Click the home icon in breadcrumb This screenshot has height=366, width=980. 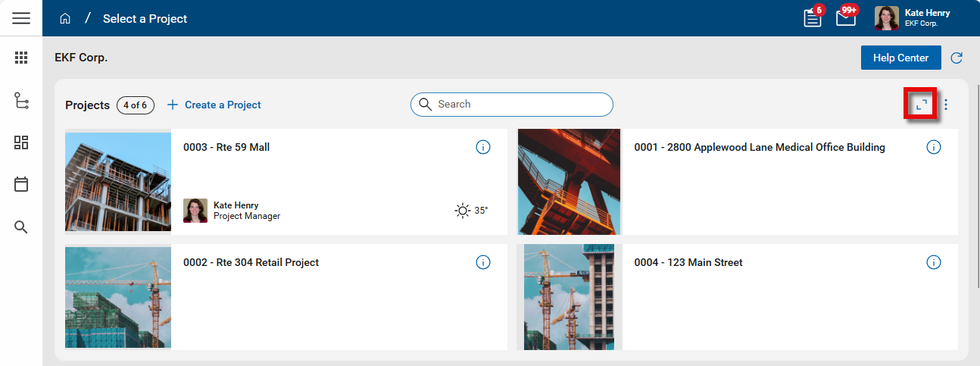65,18
